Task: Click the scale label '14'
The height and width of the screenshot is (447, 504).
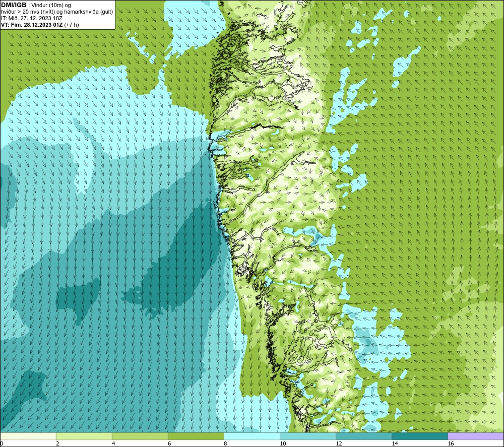Action: tap(395, 444)
